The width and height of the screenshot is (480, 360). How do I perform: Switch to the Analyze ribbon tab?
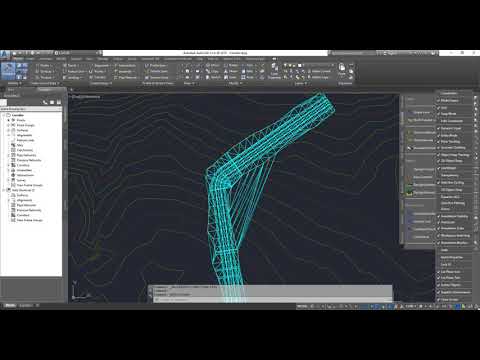pyautogui.click(x=76, y=59)
